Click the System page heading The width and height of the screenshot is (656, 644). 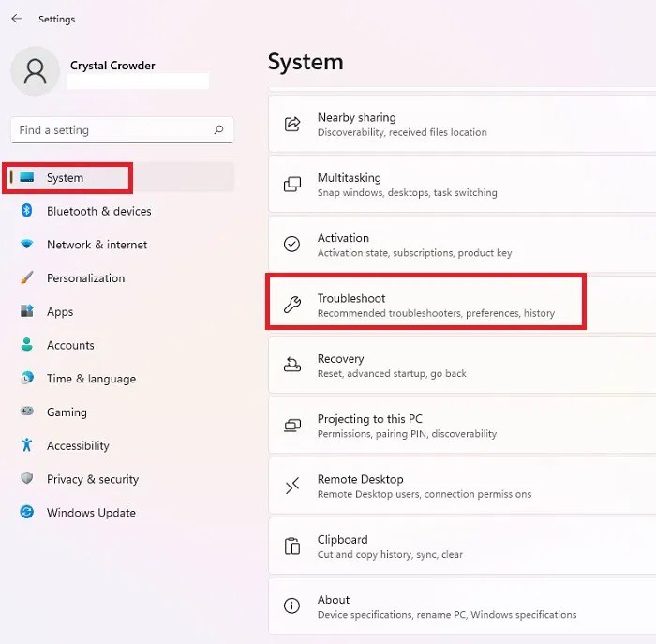pos(306,63)
